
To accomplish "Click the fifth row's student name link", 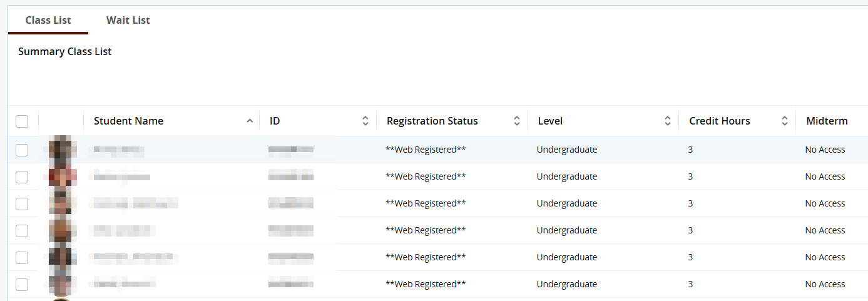I will pyautogui.click(x=131, y=257).
